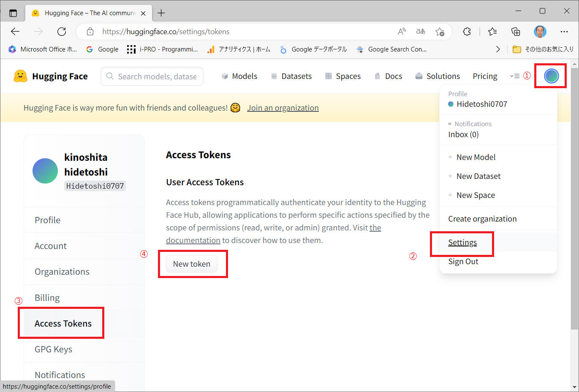Open the Google データポータル bookmark

[x=313, y=49]
